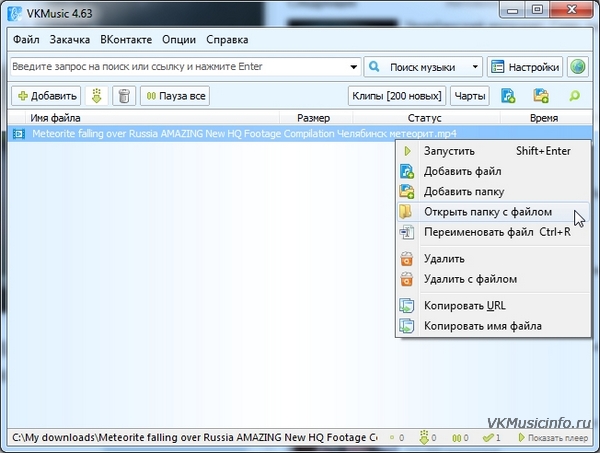600x453 pixels.
Task: Open the ВКонтакте menu
Action: 126,40
